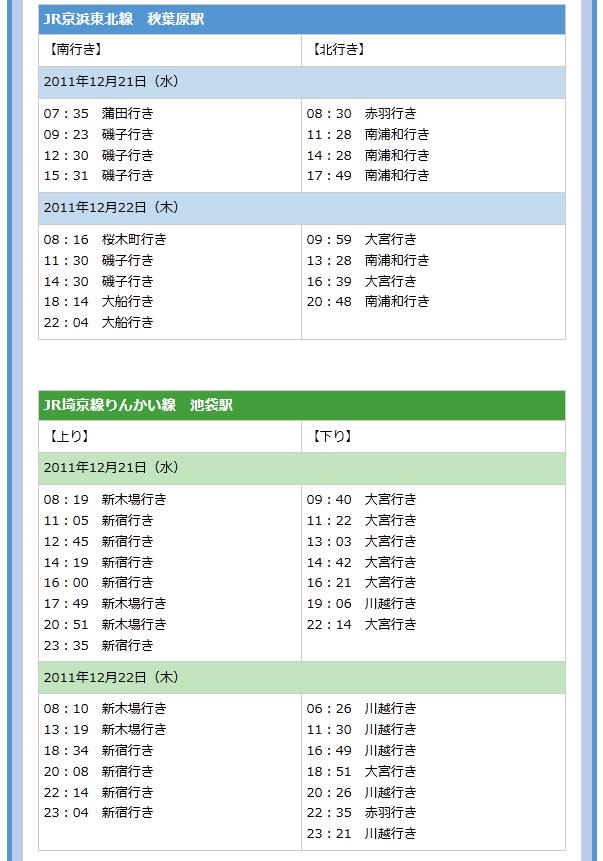603x861 pixels.
Task: Click the 13:28 南浦和行き row
Action: [x=368, y=260]
